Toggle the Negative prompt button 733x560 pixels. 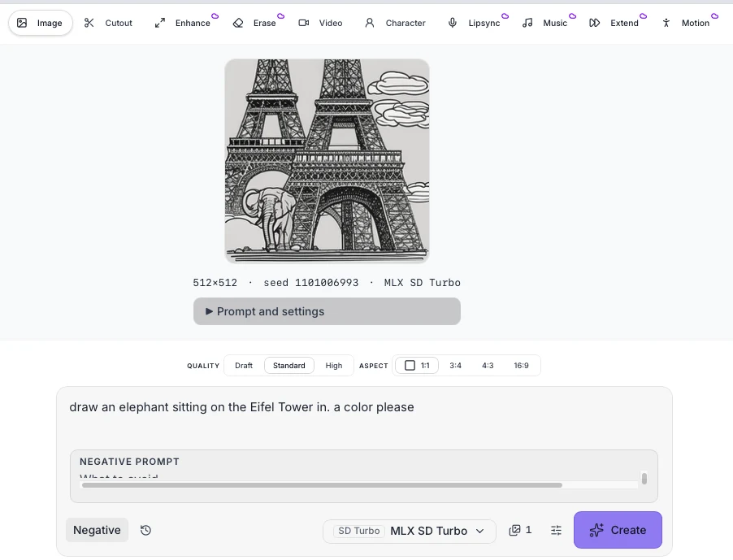click(97, 530)
